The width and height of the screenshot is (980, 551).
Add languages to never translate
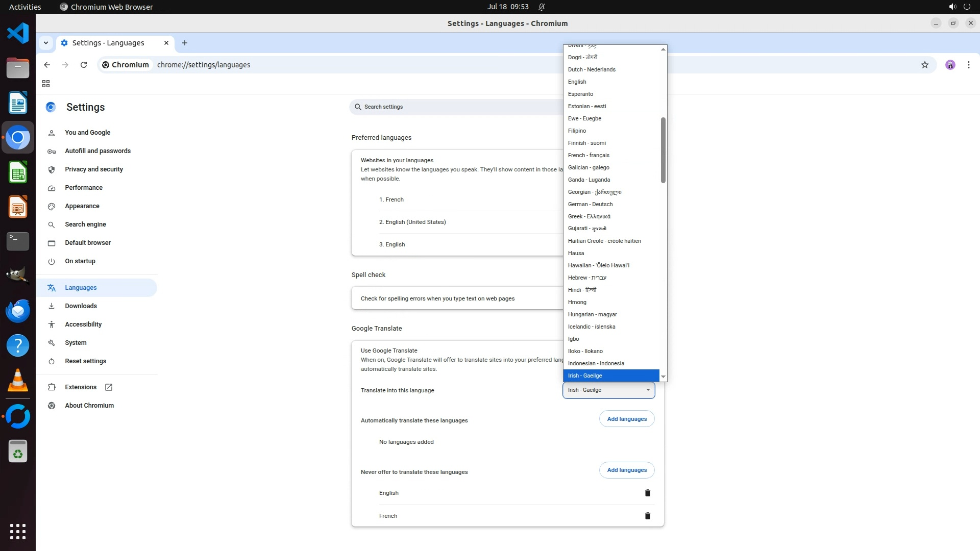626,470
